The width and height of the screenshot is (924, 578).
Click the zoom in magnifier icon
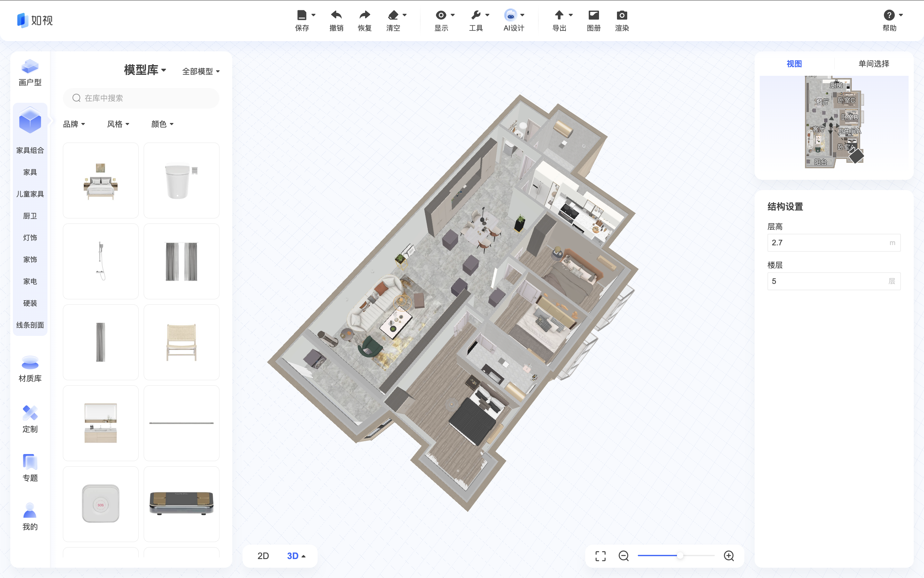pos(729,556)
